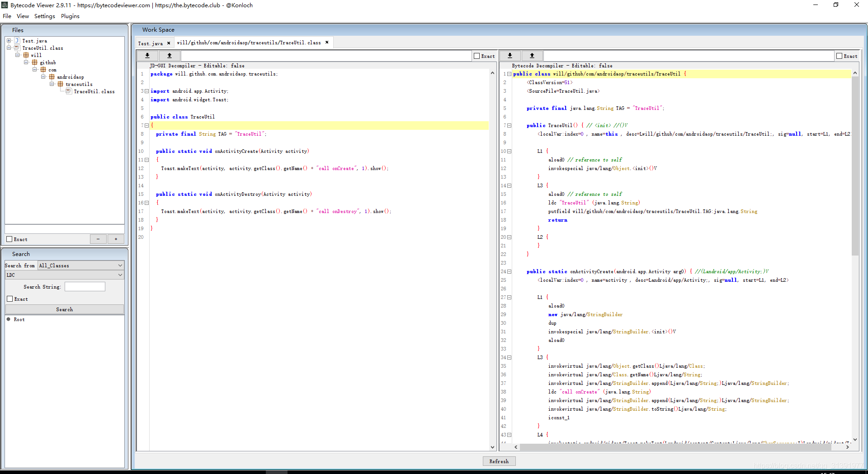
Task: Click the Bytecode Viewer app icon in title bar
Action: tap(5, 5)
